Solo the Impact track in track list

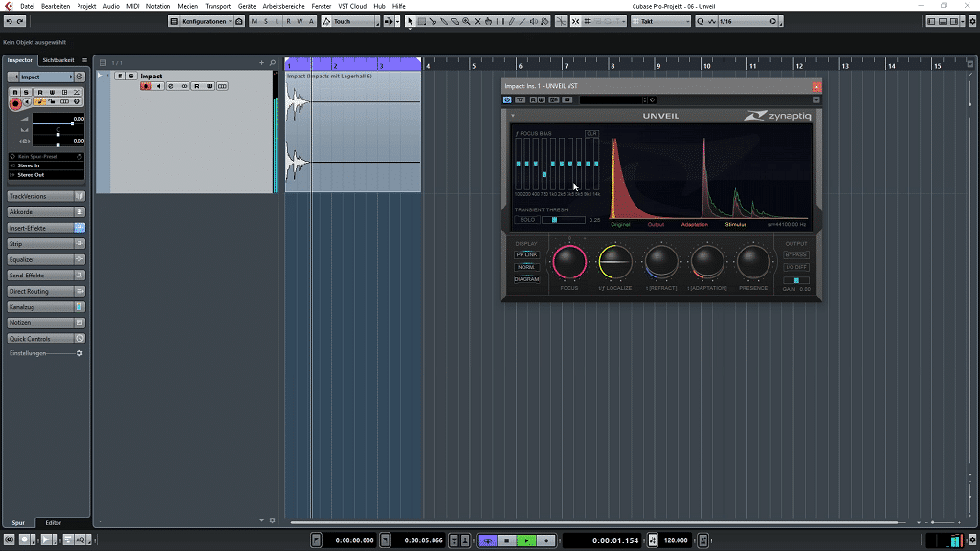131,77
